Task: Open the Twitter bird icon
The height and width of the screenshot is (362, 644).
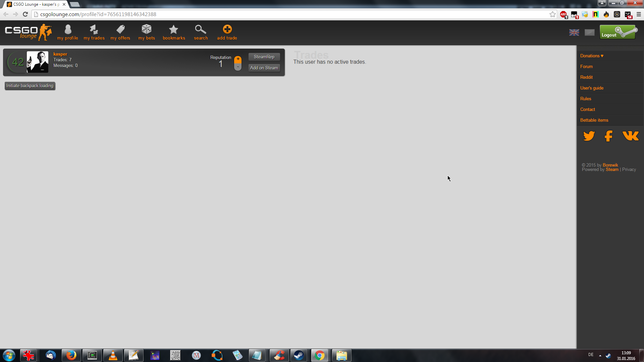Action: click(x=589, y=136)
